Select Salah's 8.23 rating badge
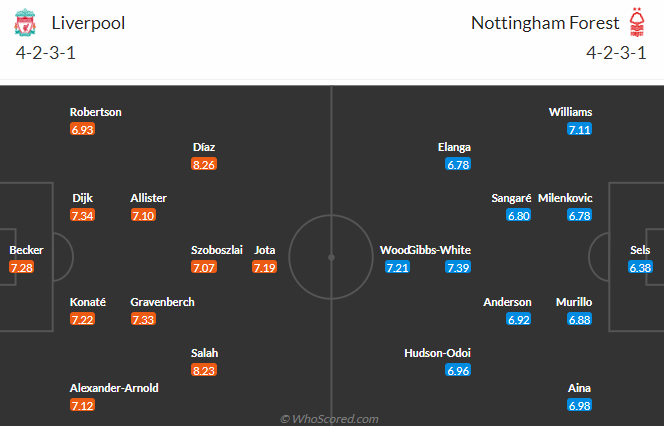This screenshot has height=426, width=664. 204,369
